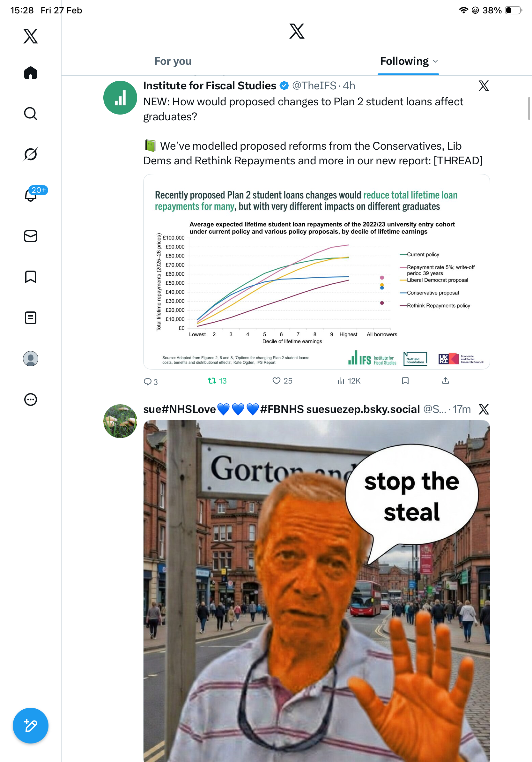Open Messages envelope in sidebar
This screenshot has height=762, width=532.
pos(31,236)
